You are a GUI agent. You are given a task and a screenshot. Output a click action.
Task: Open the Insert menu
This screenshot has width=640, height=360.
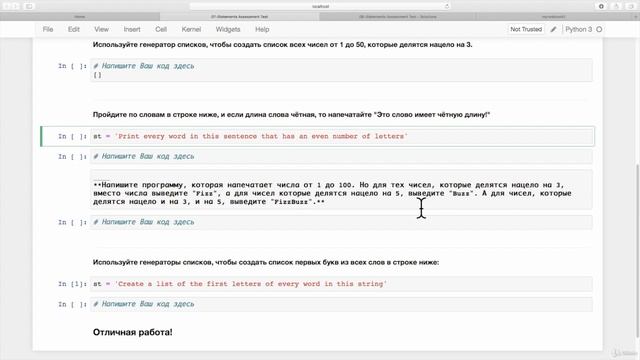point(132,29)
